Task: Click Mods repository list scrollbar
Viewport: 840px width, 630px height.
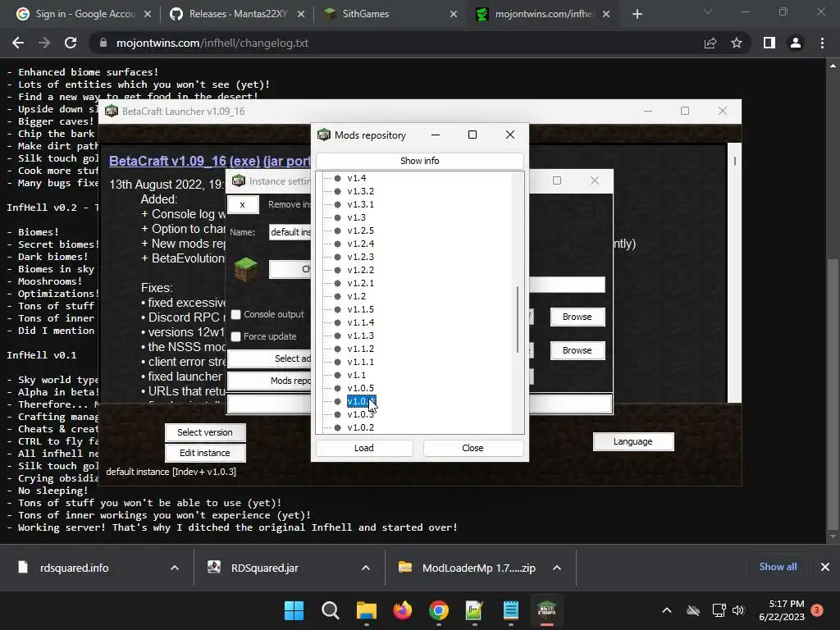Action: (x=518, y=319)
